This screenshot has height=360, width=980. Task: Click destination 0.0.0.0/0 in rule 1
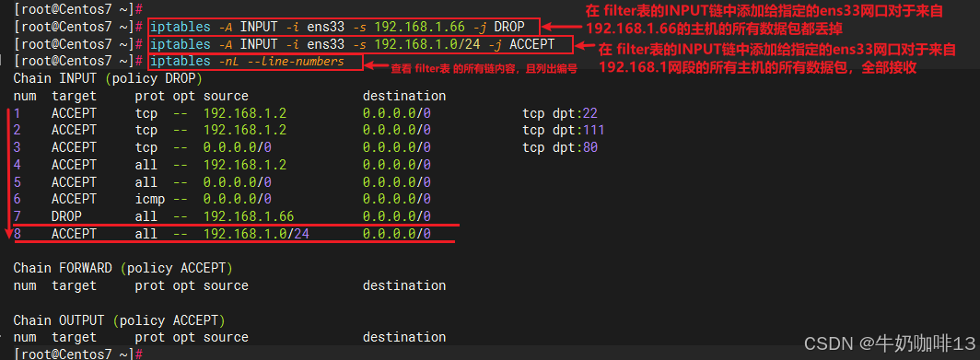coord(397,113)
